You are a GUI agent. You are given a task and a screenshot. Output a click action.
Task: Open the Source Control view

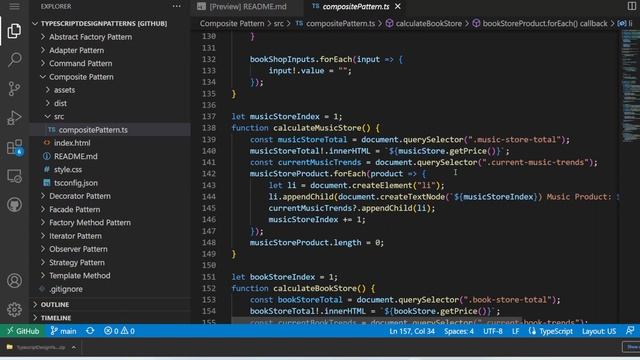14,89
